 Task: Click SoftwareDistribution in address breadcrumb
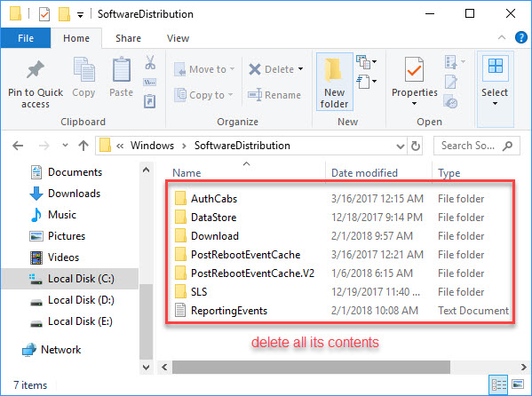tap(242, 146)
